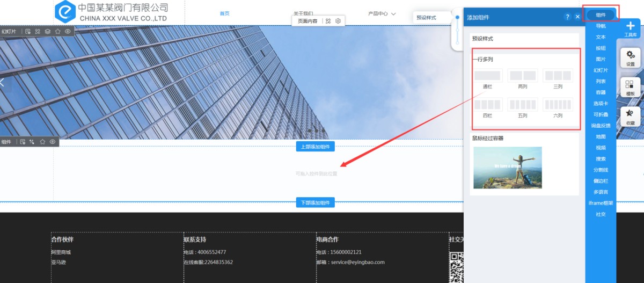Choose 视频 in component list

point(601,148)
